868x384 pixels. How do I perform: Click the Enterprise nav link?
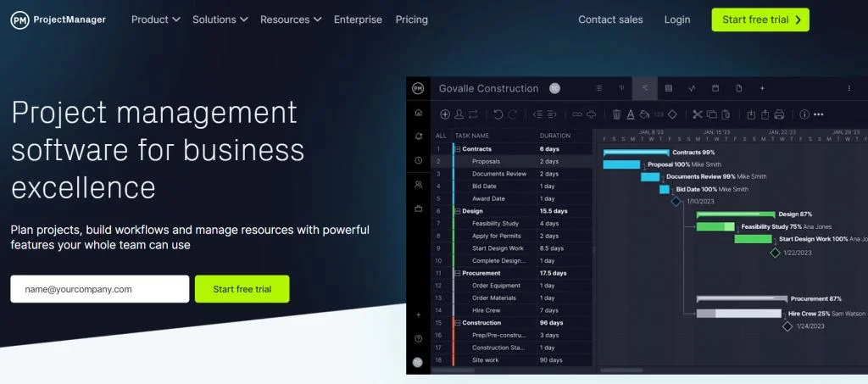pyautogui.click(x=358, y=19)
